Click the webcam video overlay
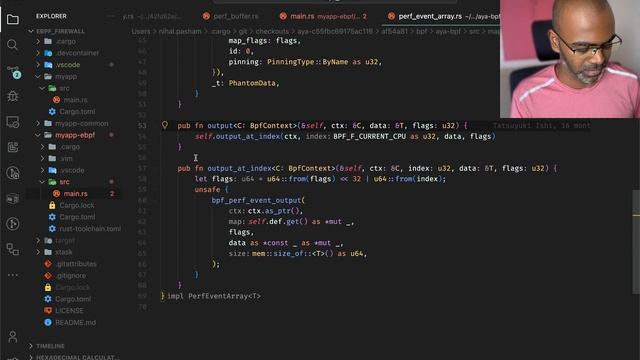The width and height of the screenshot is (640, 360). (570, 59)
